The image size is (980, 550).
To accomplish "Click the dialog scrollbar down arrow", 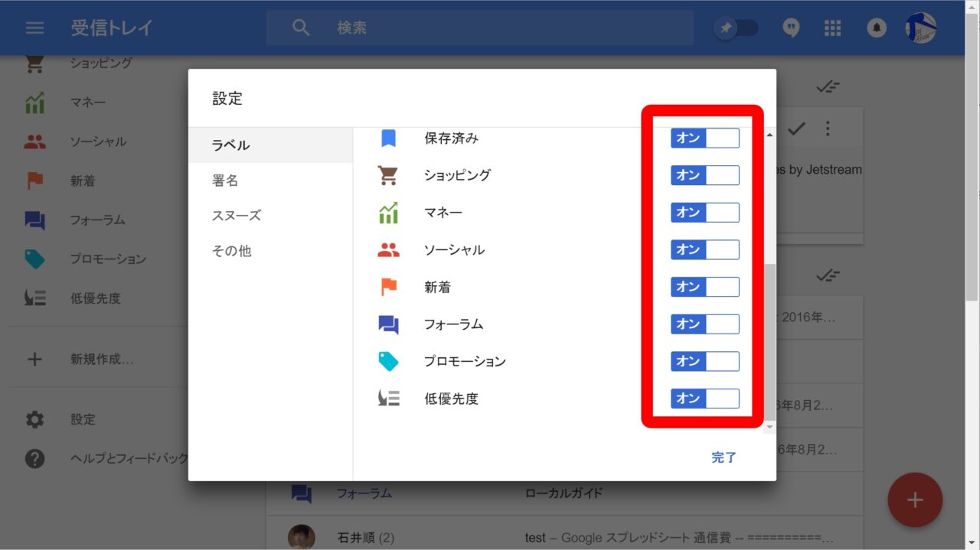I will pos(769,426).
